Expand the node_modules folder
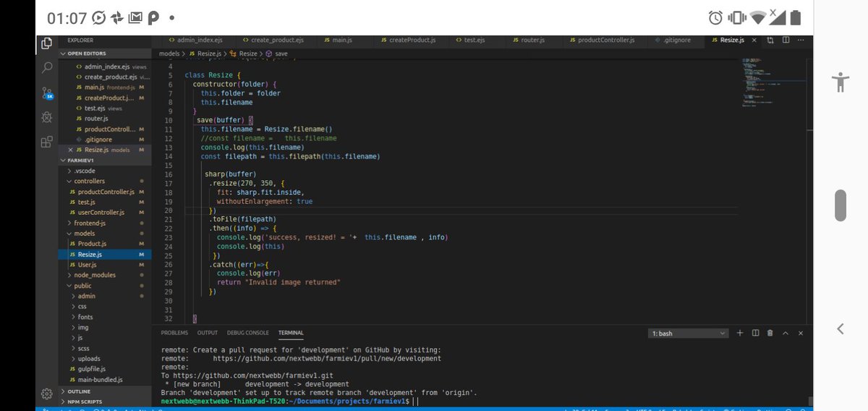The width and height of the screenshot is (868, 411). point(94,275)
